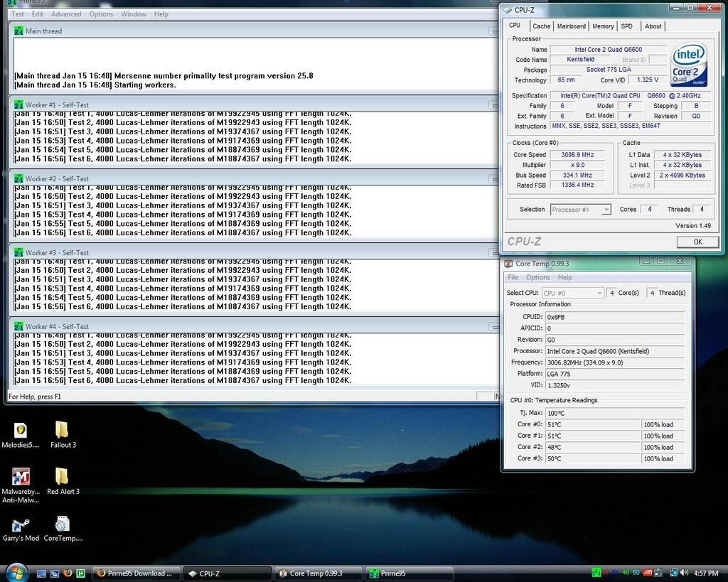Open Core Temp Help menu
This screenshot has width=728, height=582.
[565, 277]
